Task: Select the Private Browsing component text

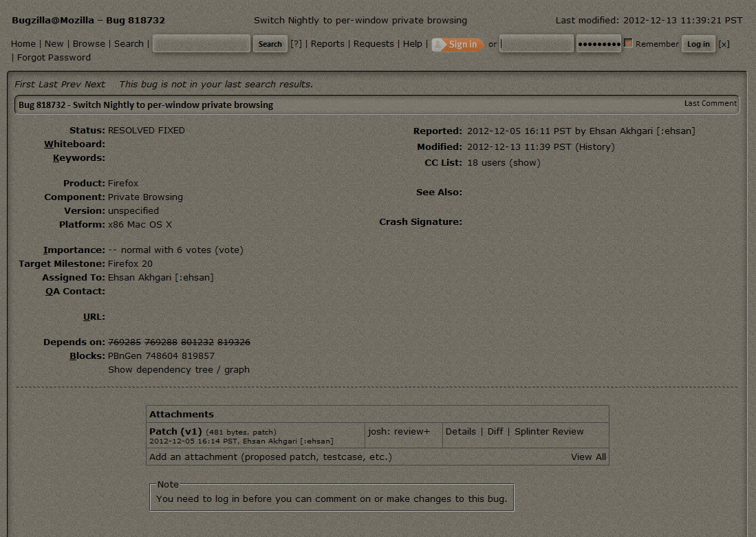Action: click(x=145, y=197)
